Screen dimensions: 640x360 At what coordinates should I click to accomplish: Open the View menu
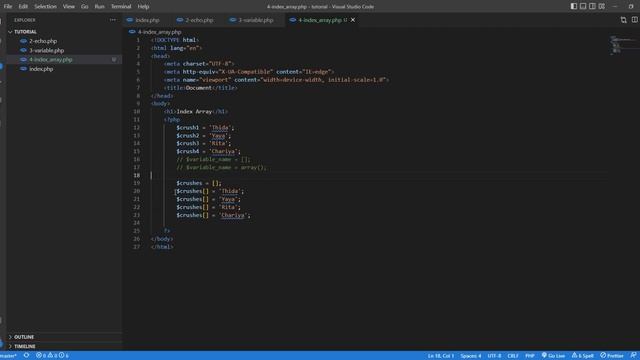pos(69,7)
